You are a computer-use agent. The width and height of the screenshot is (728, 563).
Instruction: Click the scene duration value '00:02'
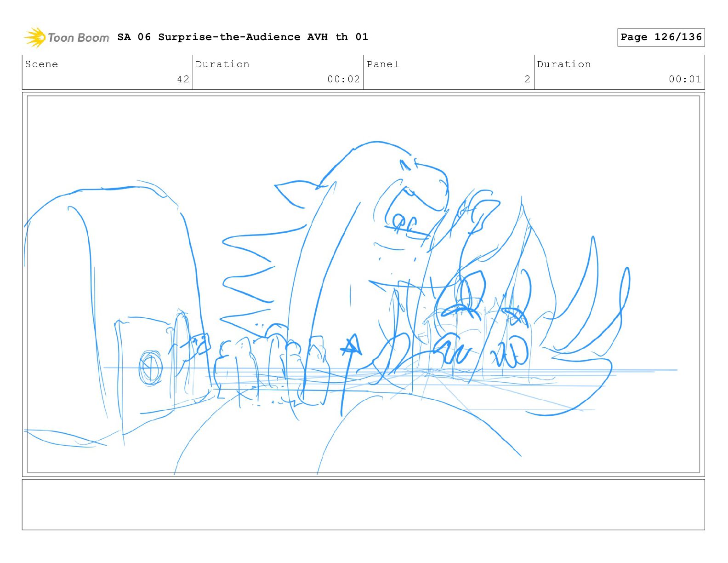(x=343, y=79)
